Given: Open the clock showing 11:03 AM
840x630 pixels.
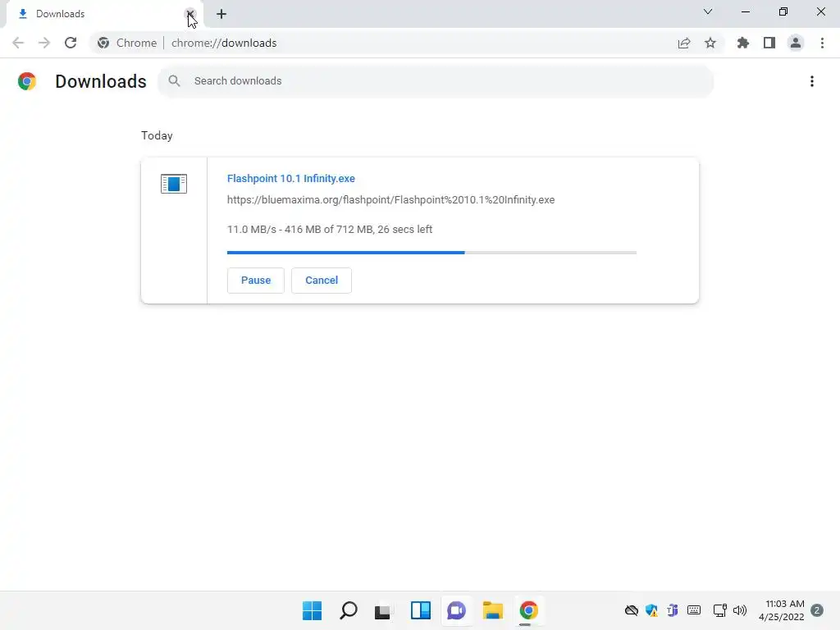Looking at the screenshot, I should tap(781, 610).
